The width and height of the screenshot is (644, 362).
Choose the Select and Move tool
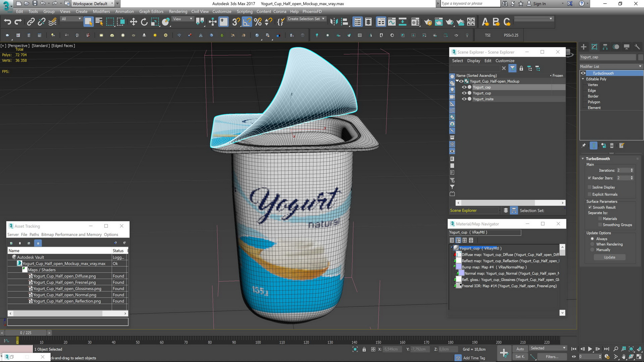pyautogui.click(x=133, y=22)
